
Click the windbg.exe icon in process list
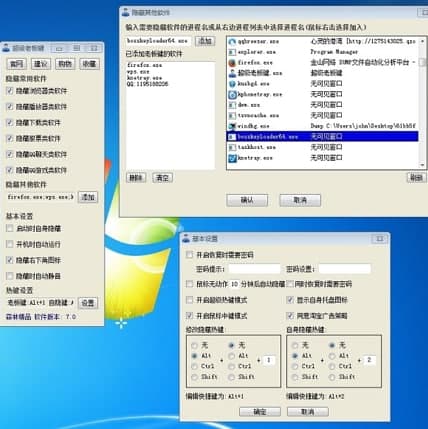pyautogui.click(x=232, y=126)
